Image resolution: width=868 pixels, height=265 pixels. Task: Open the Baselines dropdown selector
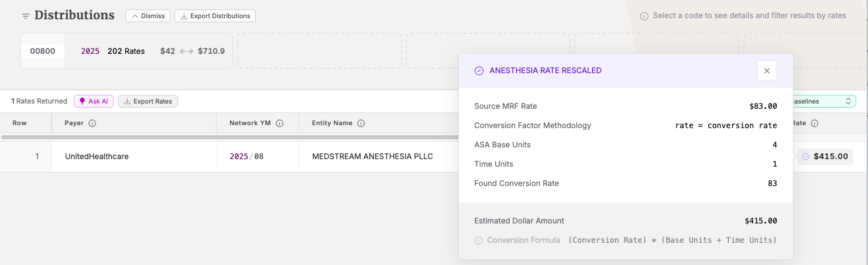pyautogui.click(x=822, y=101)
